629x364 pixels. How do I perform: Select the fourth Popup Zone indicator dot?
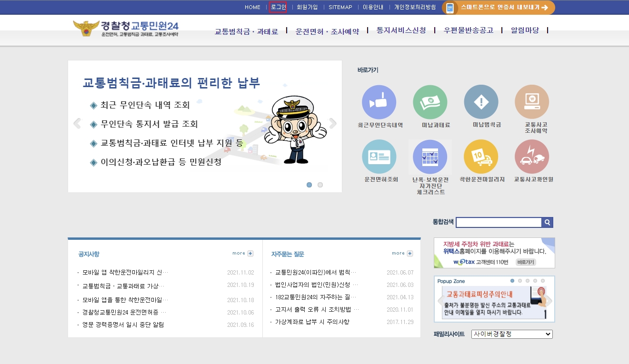pos(536,281)
